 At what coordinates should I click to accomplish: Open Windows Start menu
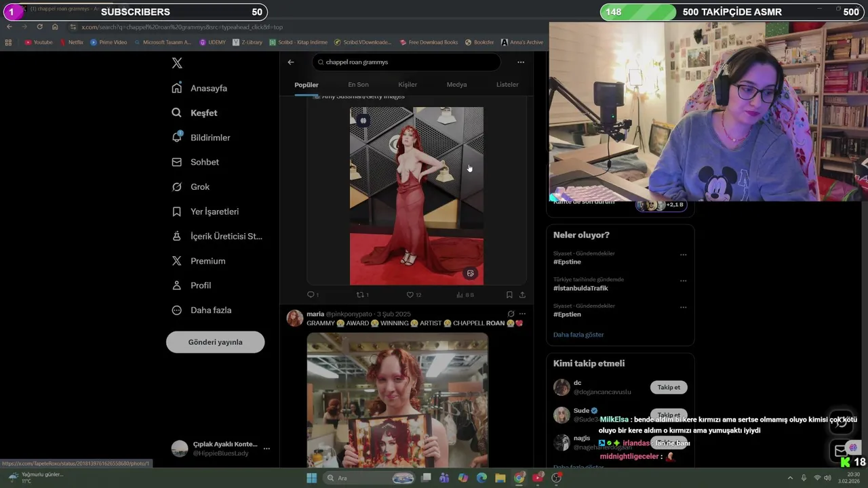311,478
